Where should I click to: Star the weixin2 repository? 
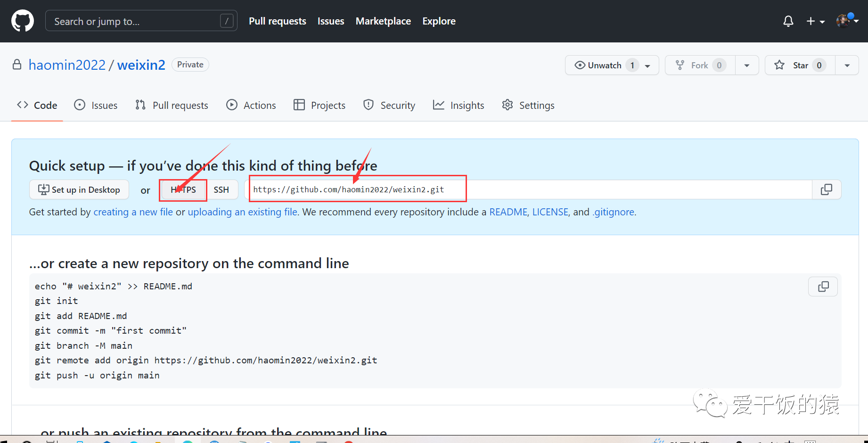[800, 65]
